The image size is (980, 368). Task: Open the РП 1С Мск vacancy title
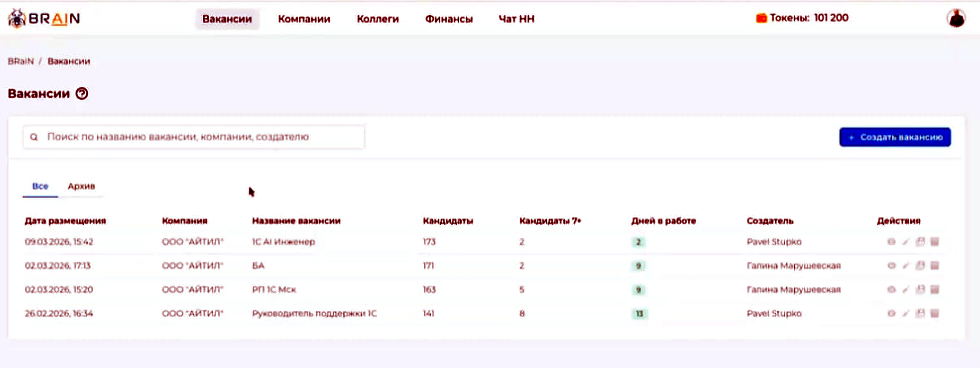(x=274, y=290)
